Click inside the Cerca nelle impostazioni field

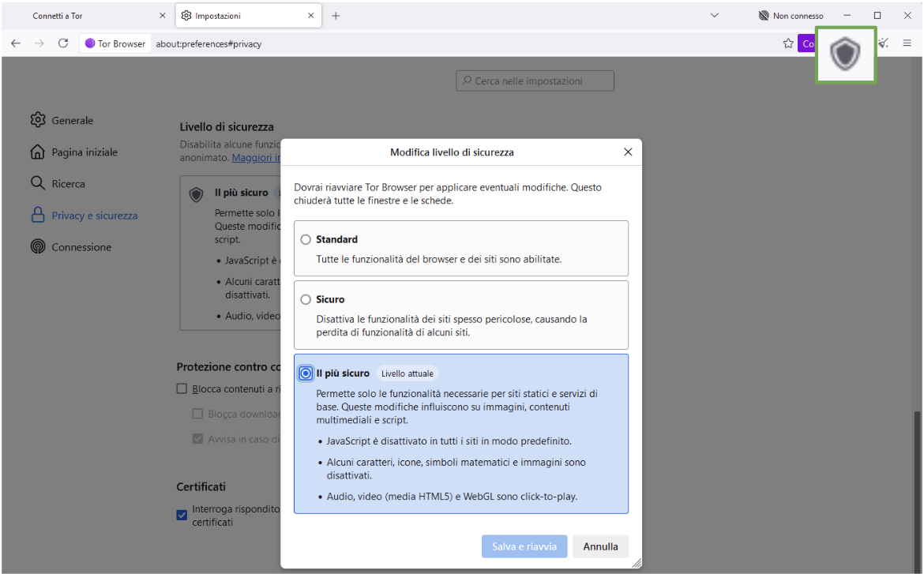[535, 81]
